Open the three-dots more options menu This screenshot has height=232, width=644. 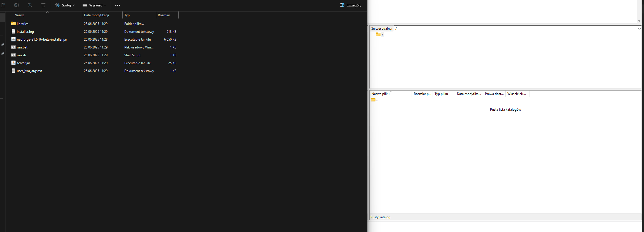[118, 5]
